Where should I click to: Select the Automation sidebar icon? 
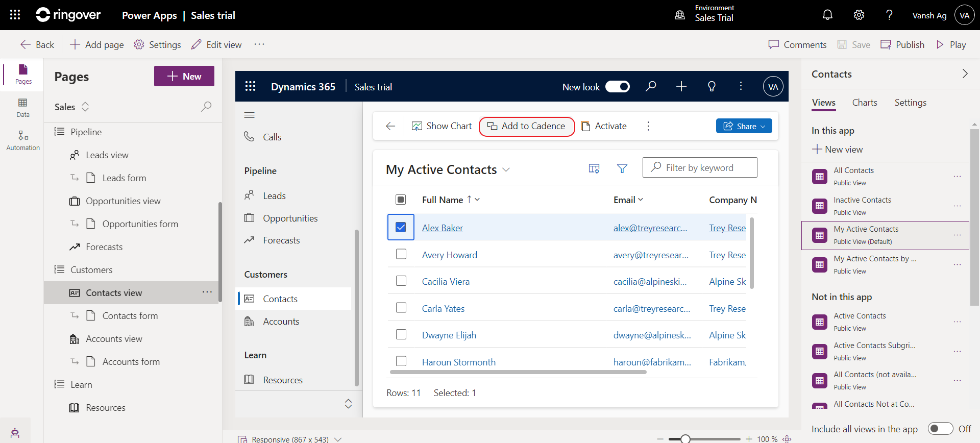point(23,140)
